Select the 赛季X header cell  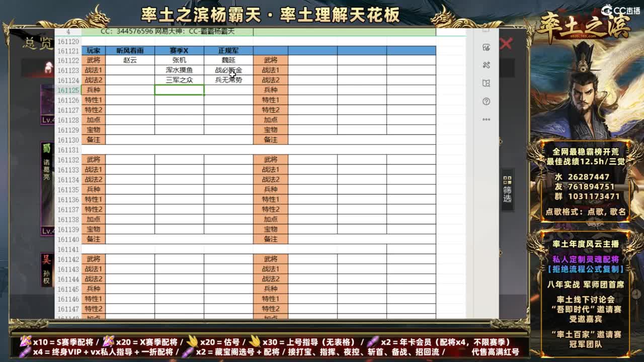pos(179,50)
